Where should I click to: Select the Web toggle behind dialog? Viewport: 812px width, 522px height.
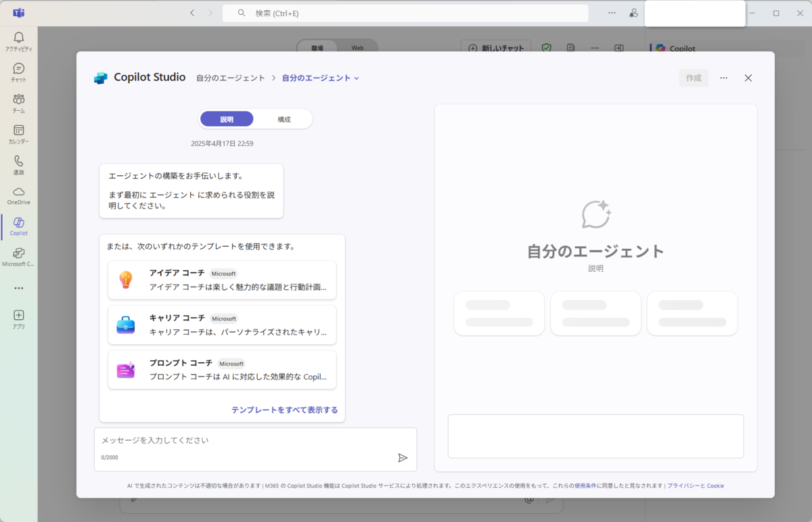point(357,48)
